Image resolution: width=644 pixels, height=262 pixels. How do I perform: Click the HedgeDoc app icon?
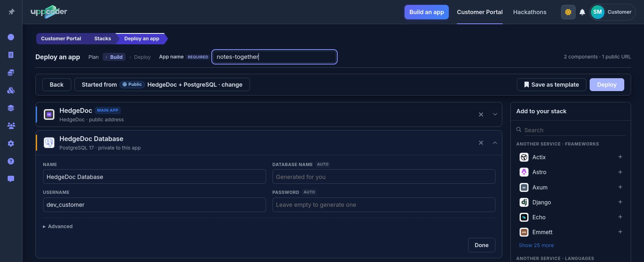pos(49,114)
